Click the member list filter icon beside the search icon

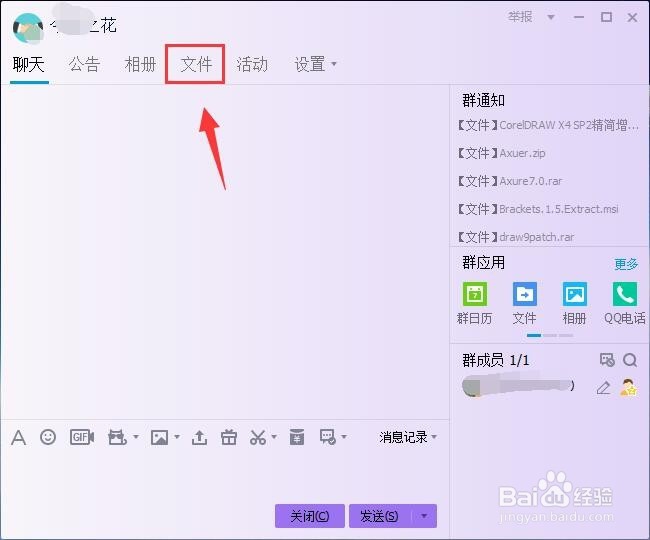click(x=607, y=360)
